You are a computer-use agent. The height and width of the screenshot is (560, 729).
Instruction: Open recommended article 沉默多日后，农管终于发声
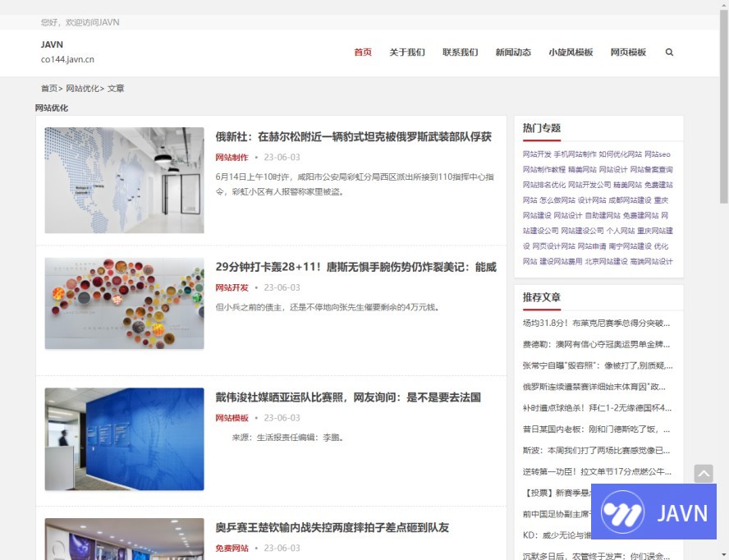(x=597, y=556)
